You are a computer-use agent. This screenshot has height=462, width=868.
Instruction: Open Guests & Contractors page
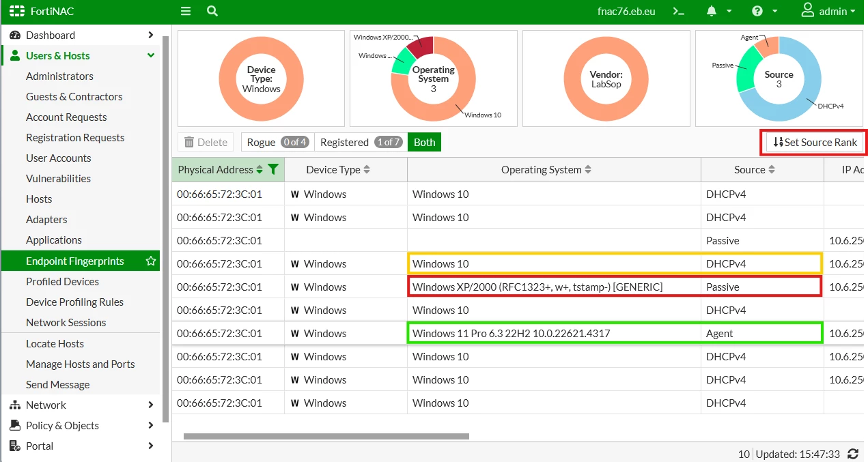[x=74, y=97]
